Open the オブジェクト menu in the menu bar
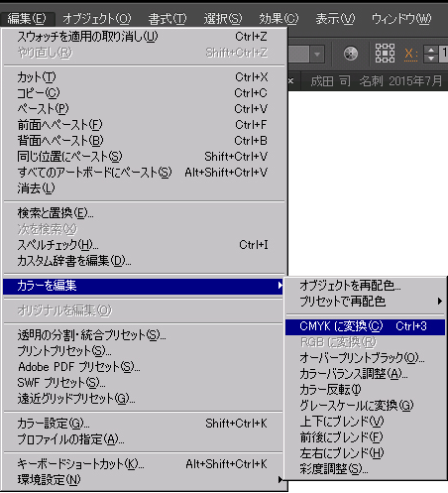This screenshot has width=448, height=493. point(97,18)
